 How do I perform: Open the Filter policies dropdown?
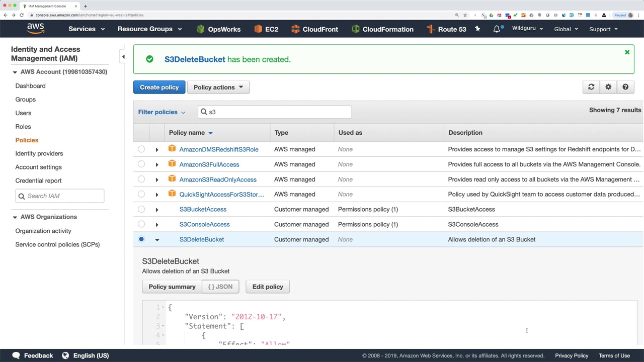coord(162,112)
